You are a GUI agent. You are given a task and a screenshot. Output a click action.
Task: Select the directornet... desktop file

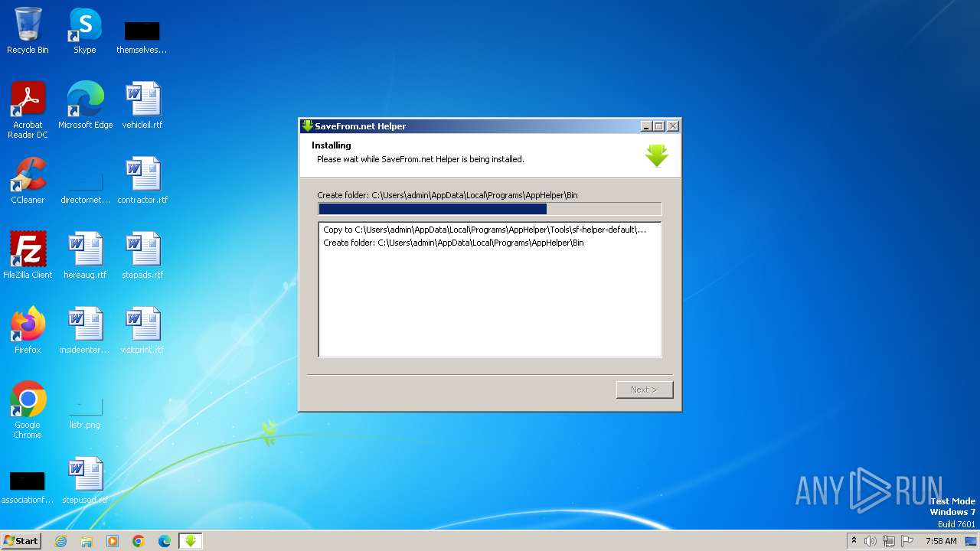(85, 187)
